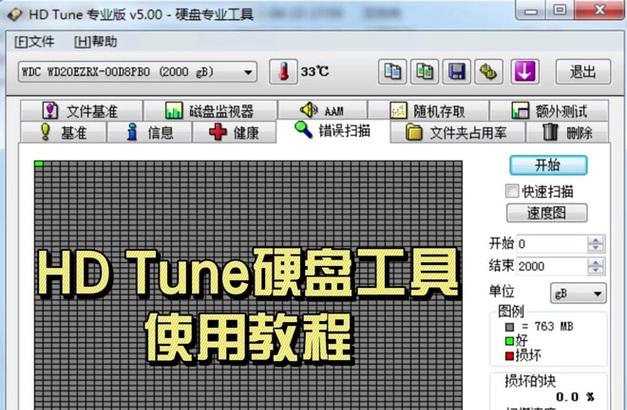Open the options gear icon

click(x=488, y=72)
